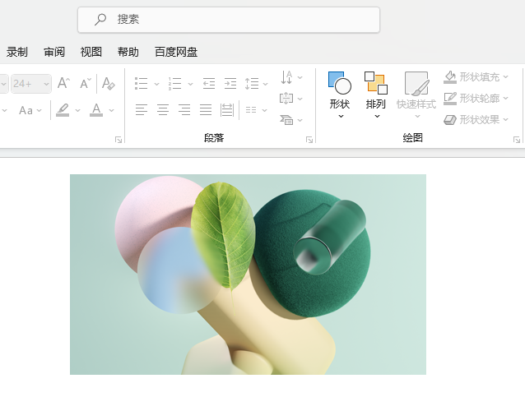Expand font color options arrow

tap(111, 110)
